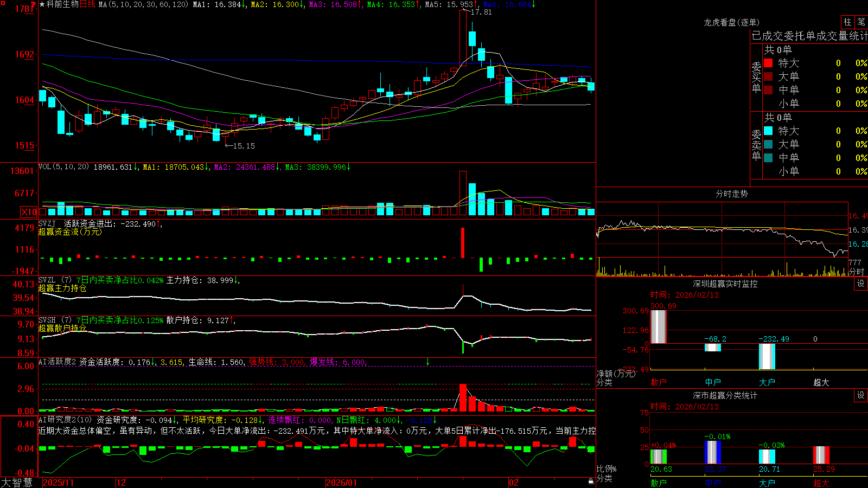The image size is (868, 488).
Task: Click the cyan 特大 sell order swatch
Action: pos(768,131)
